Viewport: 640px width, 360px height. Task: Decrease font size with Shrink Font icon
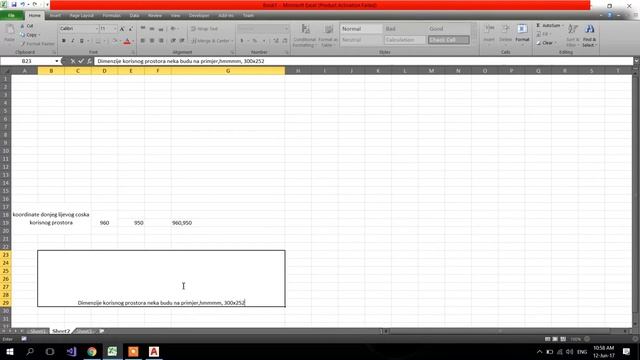pyautogui.click(x=131, y=29)
